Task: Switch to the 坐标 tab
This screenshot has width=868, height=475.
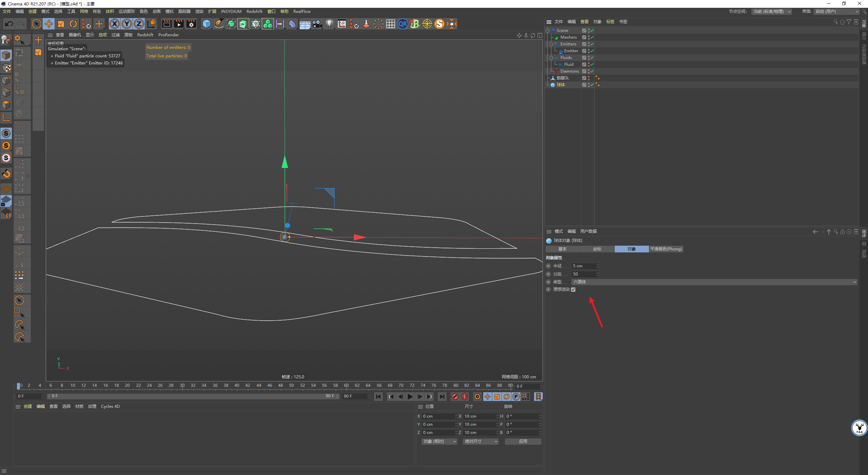Action: pos(597,249)
